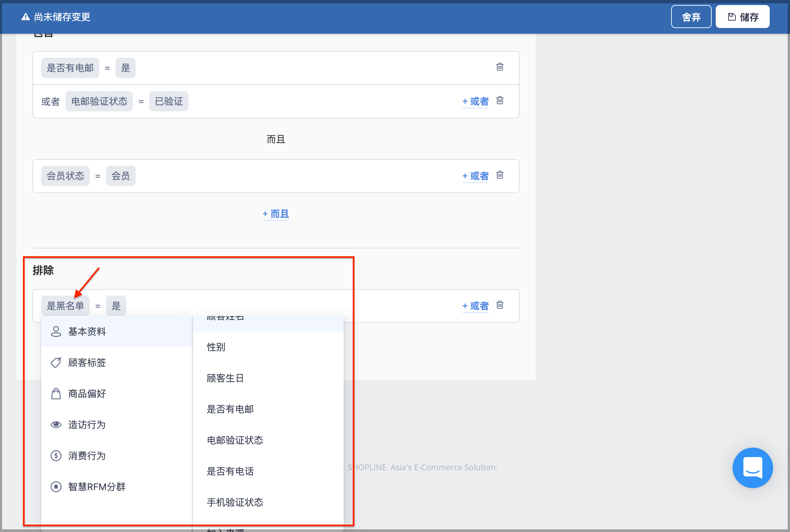Click the + 而且 add condition link
Viewport: 790px width, 532px height.
(275, 214)
